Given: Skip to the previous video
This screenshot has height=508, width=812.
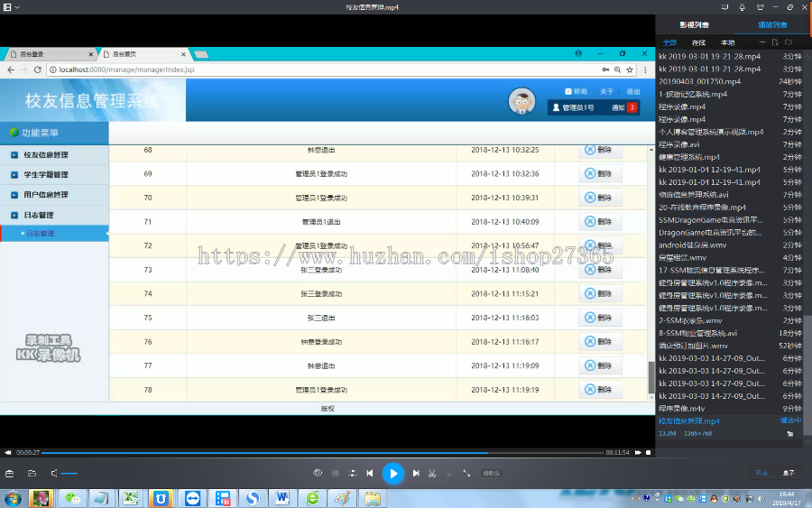Looking at the screenshot, I should pyautogui.click(x=370, y=474).
